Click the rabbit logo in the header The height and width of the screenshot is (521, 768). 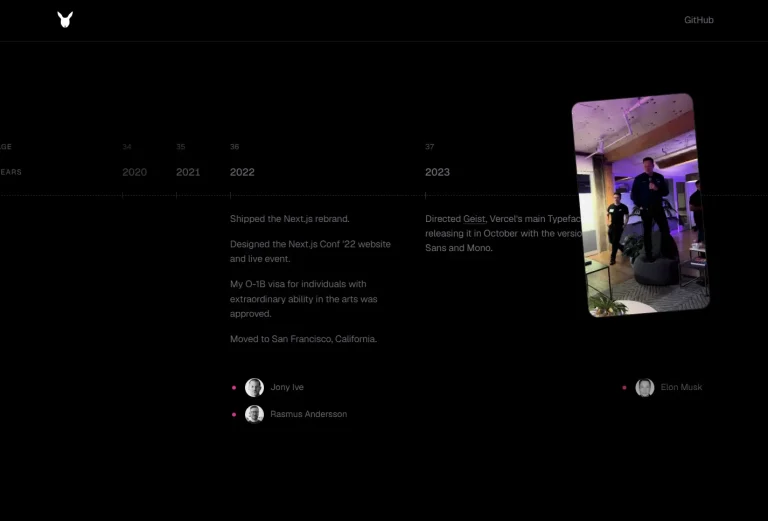click(x=65, y=20)
